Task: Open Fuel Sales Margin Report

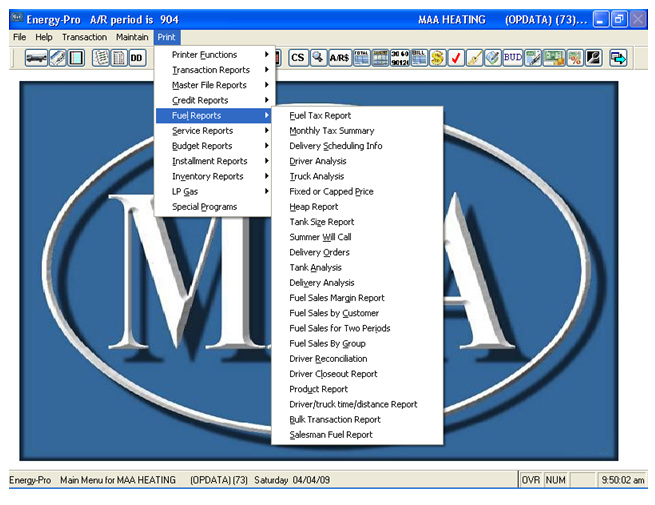Action: click(357, 298)
